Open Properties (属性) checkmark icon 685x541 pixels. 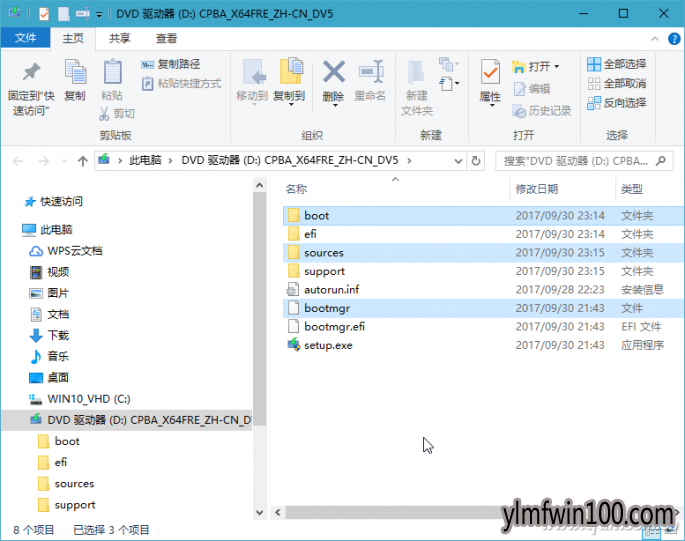point(490,72)
